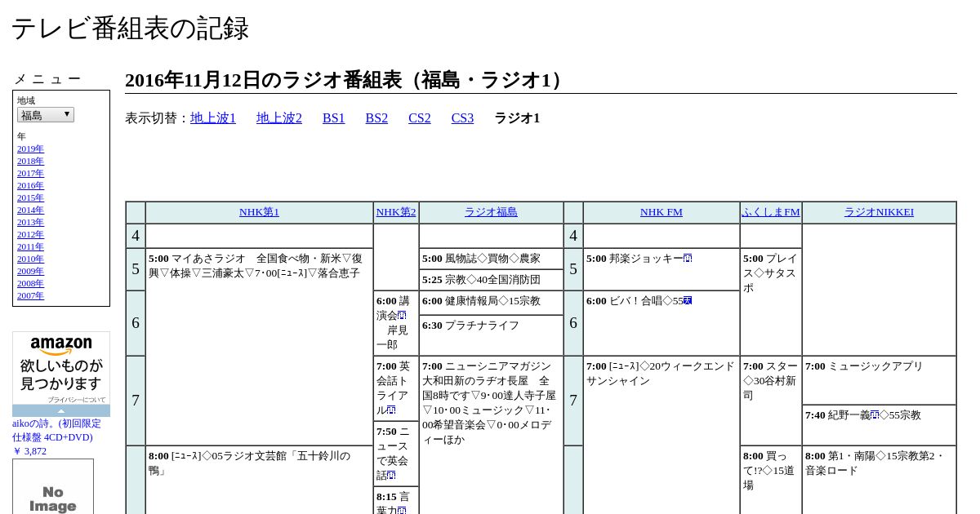Open the 2014年 year link
980x514 pixels.
coord(30,210)
